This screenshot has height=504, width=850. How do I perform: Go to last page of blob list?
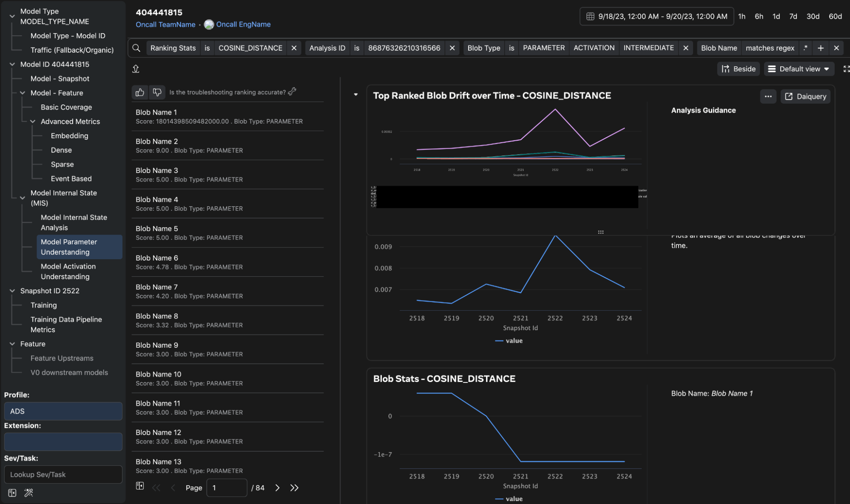[x=294, y=488]
